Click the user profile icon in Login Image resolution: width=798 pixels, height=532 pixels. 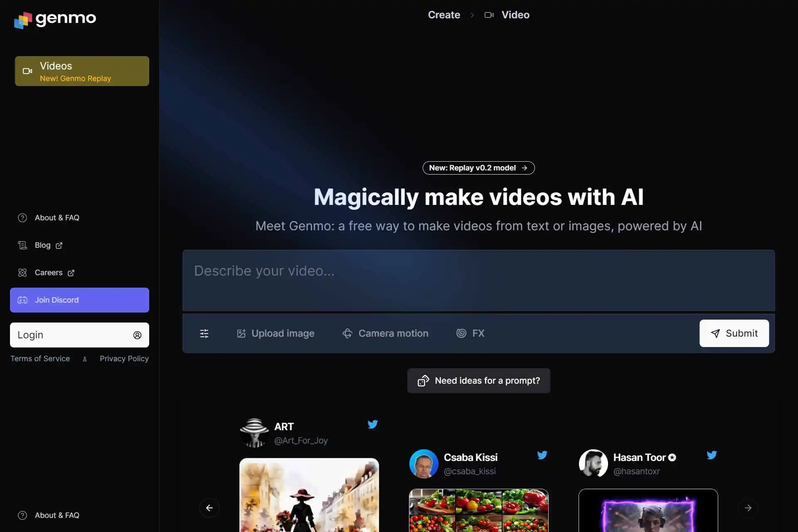(x=137, y=335)
